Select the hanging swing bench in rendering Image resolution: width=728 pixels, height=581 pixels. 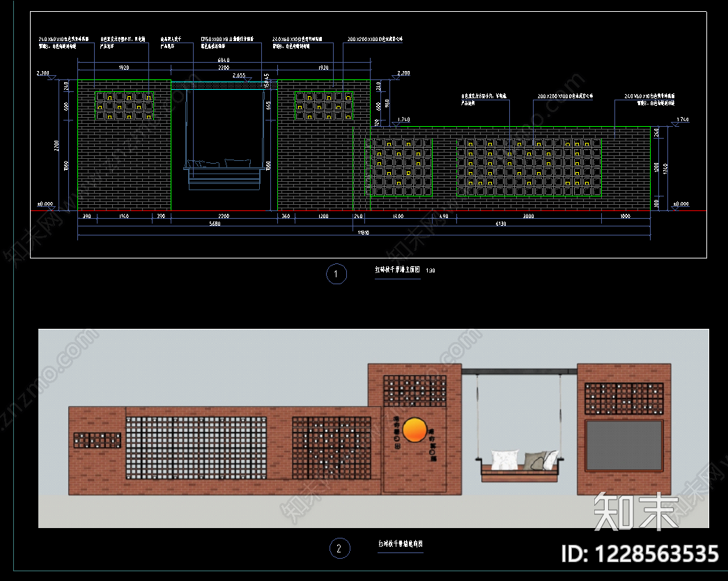tap(519, 466)
